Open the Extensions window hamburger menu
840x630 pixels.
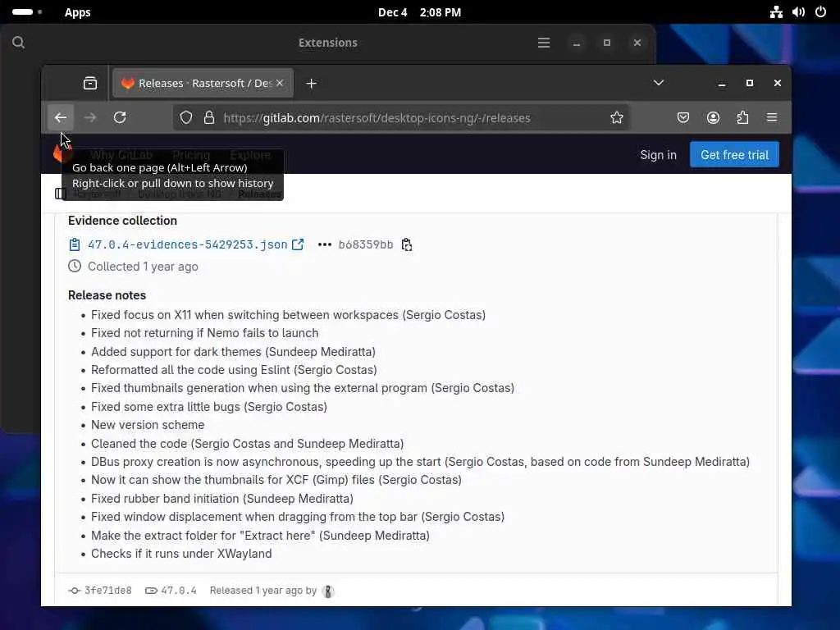(544, 43)
